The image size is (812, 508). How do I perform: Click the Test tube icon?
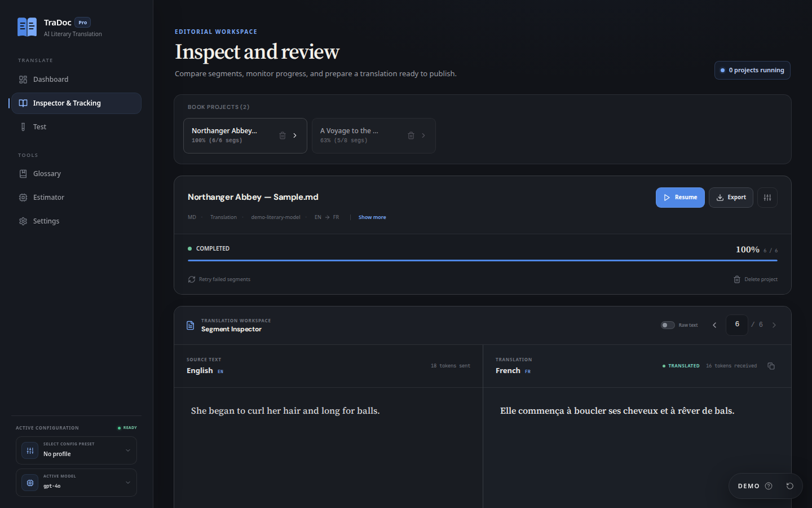click(23, 127)
